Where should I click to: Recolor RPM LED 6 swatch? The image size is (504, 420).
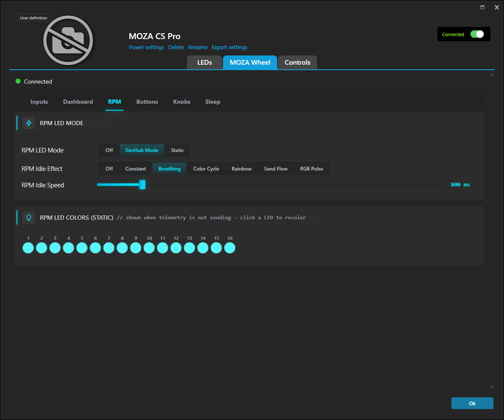pos(95,248)
